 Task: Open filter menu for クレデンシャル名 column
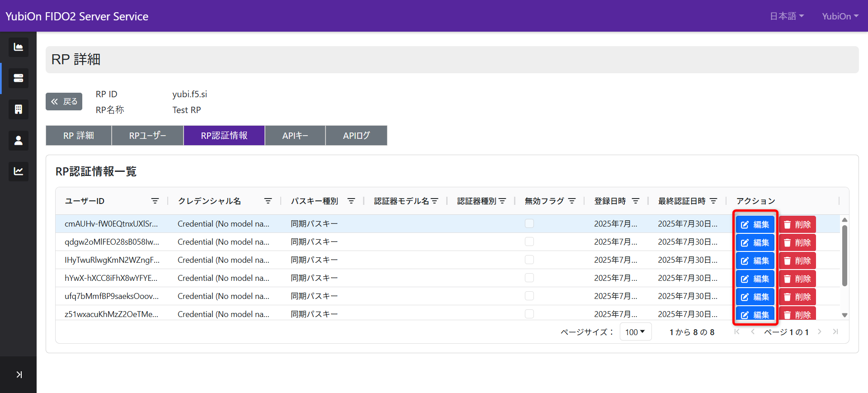268,201
